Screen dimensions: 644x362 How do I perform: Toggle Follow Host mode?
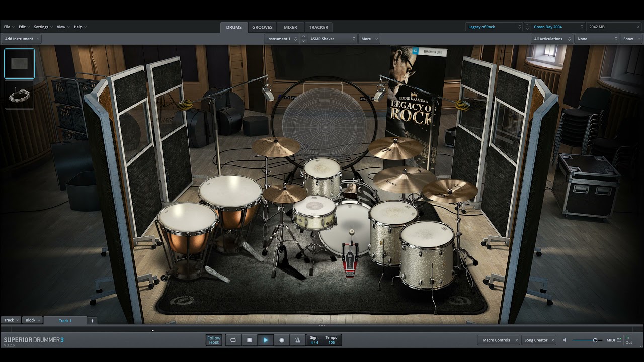point(214,340)
